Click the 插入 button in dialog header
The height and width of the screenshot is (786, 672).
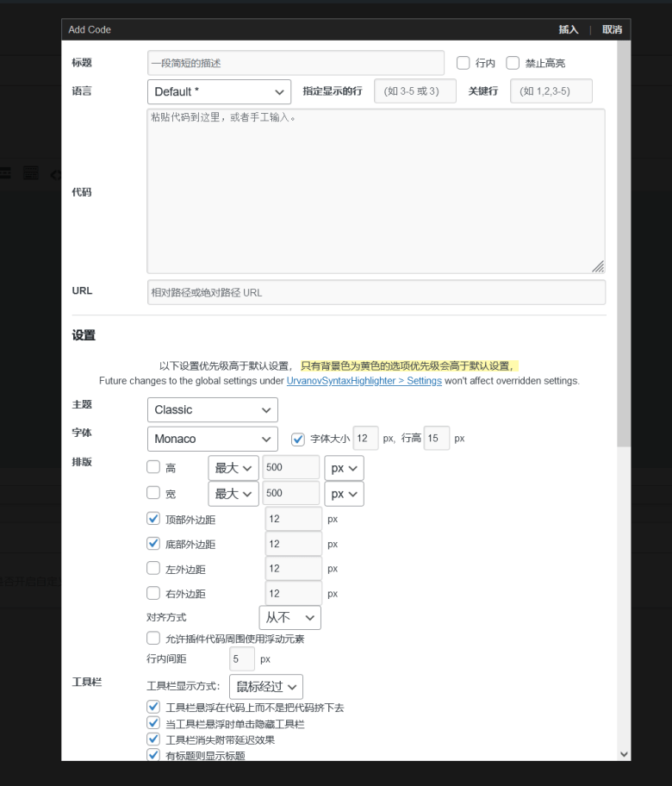click(x=569, y=29)
